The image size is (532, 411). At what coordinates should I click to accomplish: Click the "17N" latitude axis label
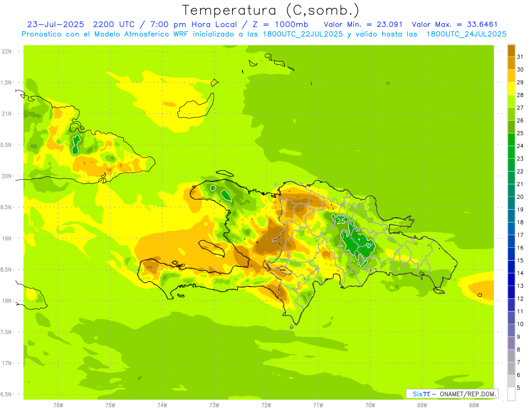[7, 363]
